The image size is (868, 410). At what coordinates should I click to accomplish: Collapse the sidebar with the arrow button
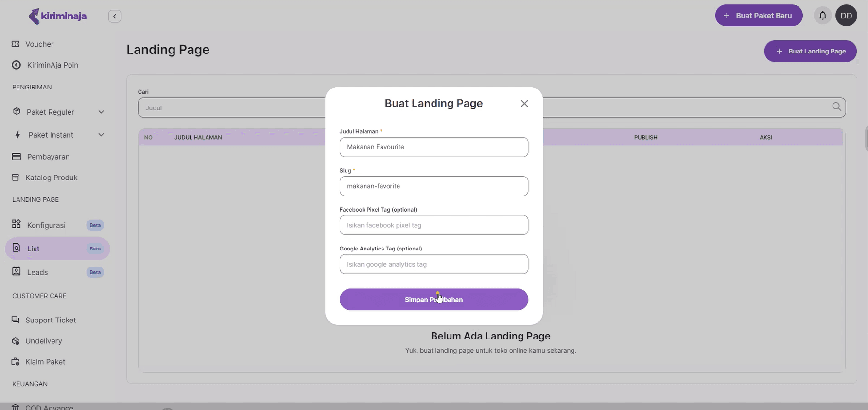click(115, 16)
